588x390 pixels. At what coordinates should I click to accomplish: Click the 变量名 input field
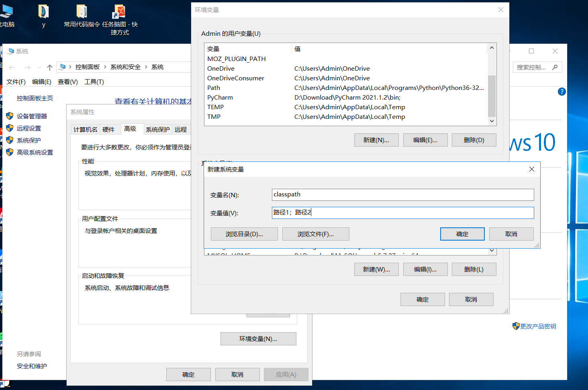pos(403,194)
